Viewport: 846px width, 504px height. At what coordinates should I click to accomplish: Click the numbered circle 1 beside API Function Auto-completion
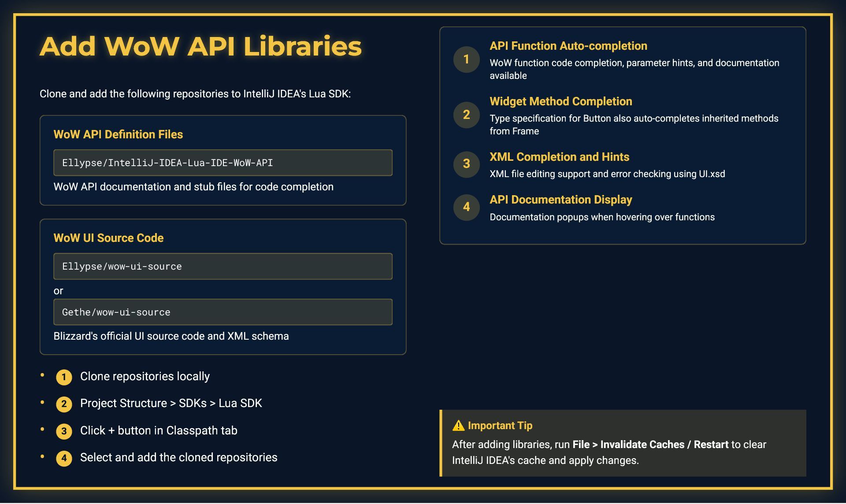(466, 59)
